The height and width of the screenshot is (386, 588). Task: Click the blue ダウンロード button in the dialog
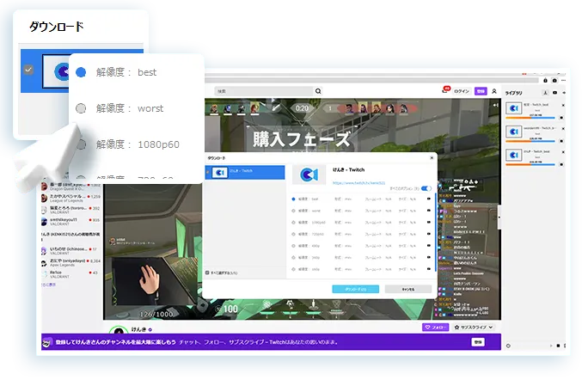pyautogui.click(x=356, y=289)
